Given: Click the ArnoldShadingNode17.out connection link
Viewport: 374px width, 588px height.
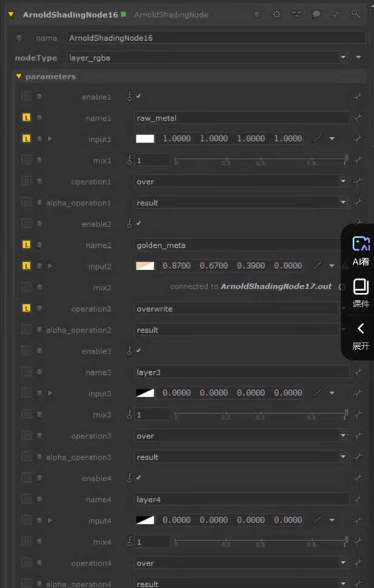Looking at the screenshot, I should 276,286.
